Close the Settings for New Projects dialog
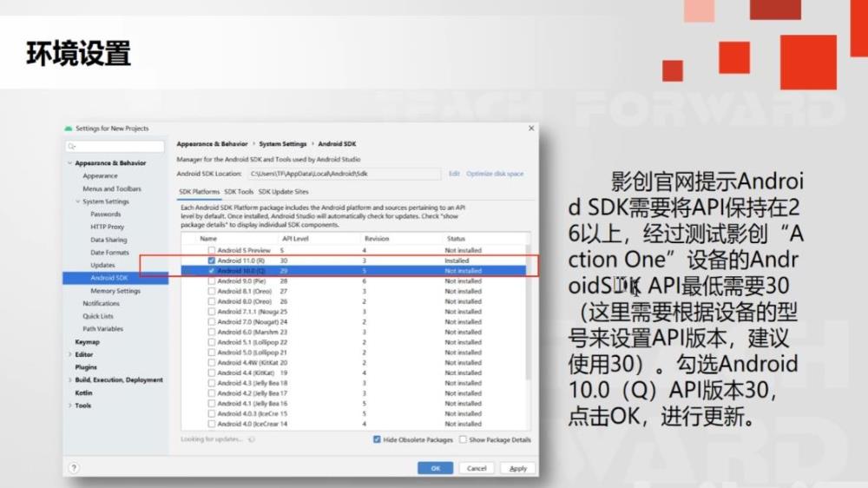This screenshot has height=488, width=868. pyautogui.click(x=531, y=128)
